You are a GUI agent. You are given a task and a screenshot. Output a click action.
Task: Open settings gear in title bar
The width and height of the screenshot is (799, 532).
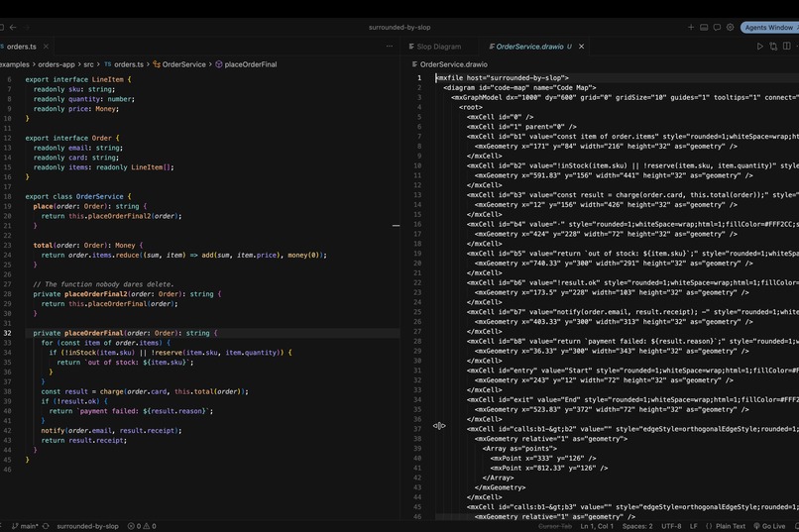click(731, 28)
